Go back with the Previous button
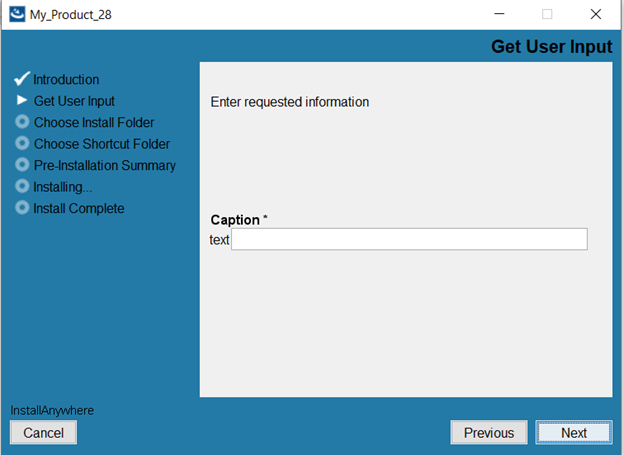This screenshot has width=624, height=455. pyautogui.click(x=489, y=433)
